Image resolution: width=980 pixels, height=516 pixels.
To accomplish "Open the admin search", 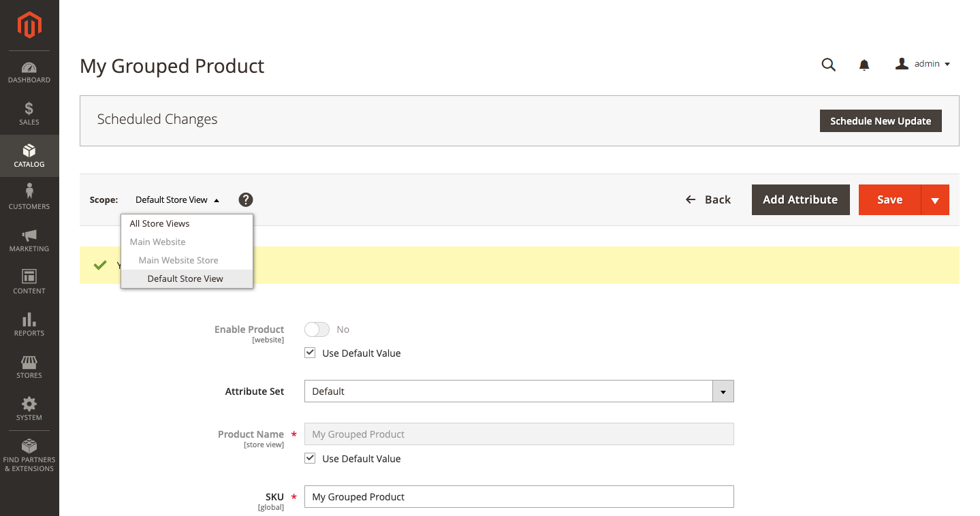I will (x=828, y=64).
